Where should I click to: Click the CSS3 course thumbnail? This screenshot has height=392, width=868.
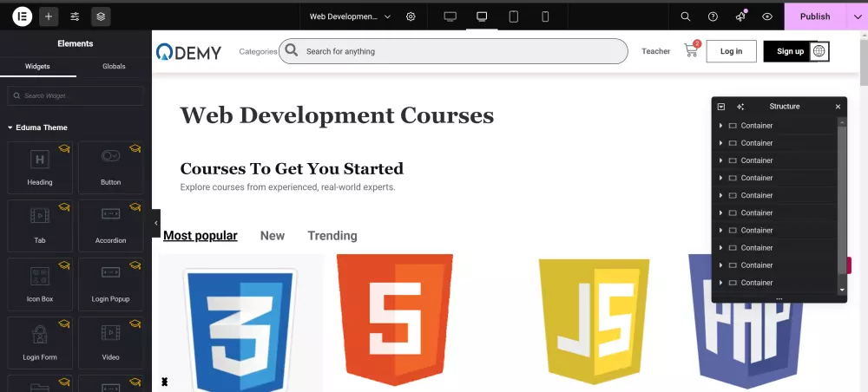click(x=240, y=323)
